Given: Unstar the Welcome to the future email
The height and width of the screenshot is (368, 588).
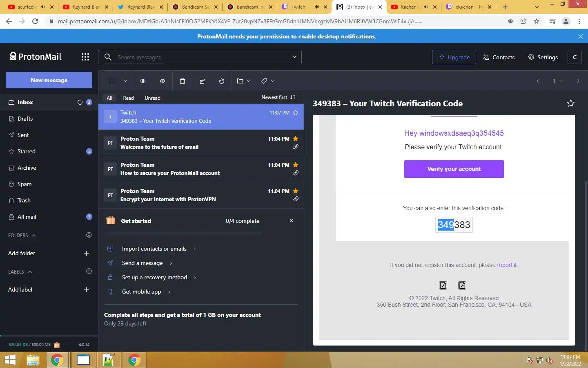Looking at the screenshot, I should 296,139.
